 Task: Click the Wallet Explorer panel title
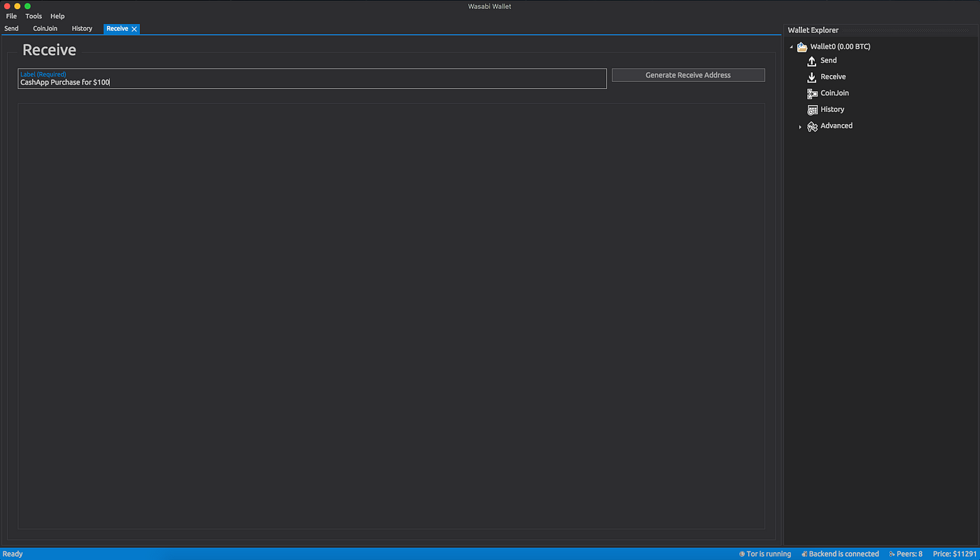(813, 30)
